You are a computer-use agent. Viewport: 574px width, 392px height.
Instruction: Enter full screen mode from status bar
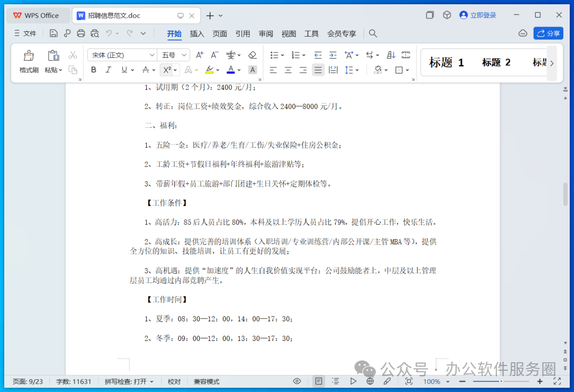coord(557,381)
